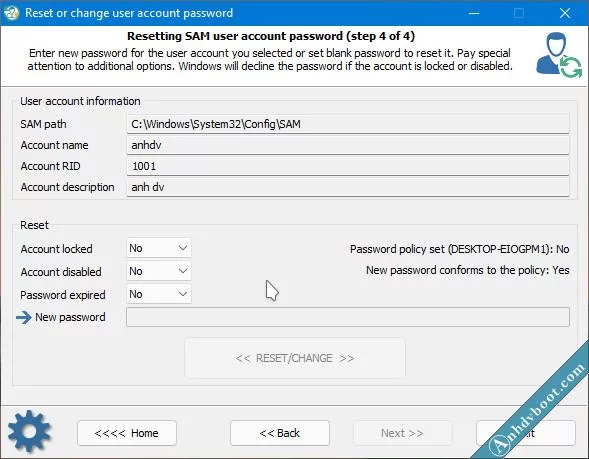Go to Home with <<<< Home button
589x459 pixels.
click(127, 433)
